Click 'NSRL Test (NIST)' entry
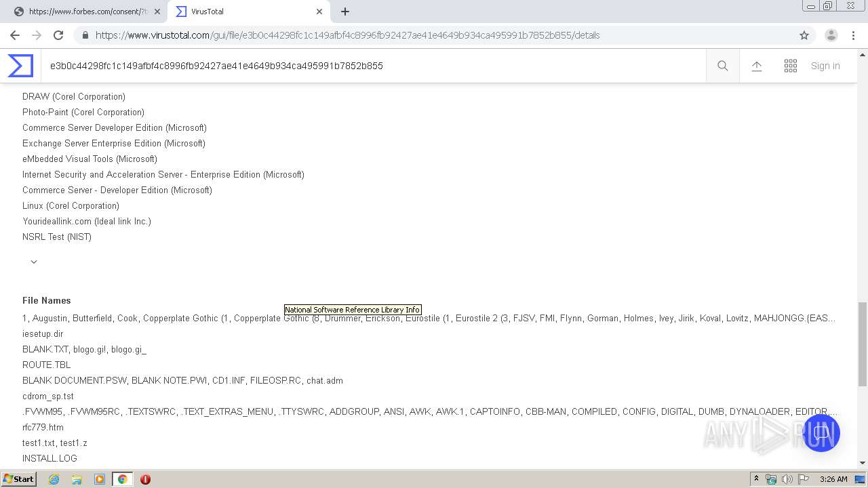Image resolution: width=868 pixels, height=488 pixels. [x=57, y=237]
